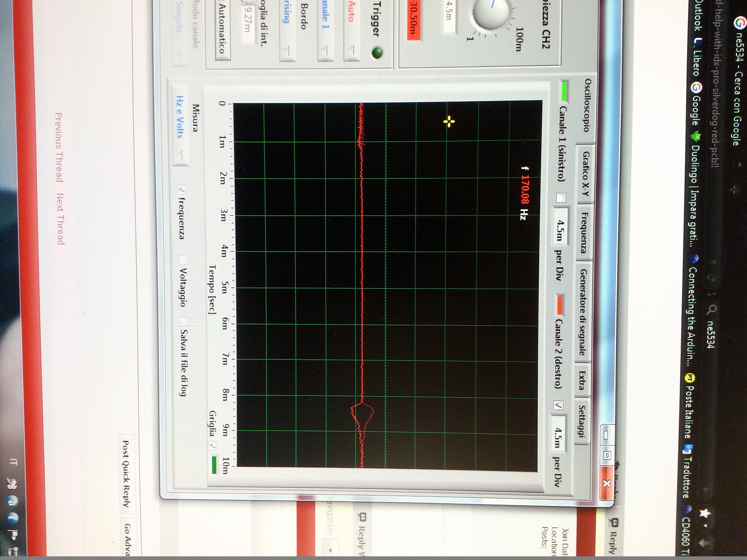Uncheck the frequenza measurement checkbox
Viewport: 747px width, 560px height.
[x=182, y=189]
